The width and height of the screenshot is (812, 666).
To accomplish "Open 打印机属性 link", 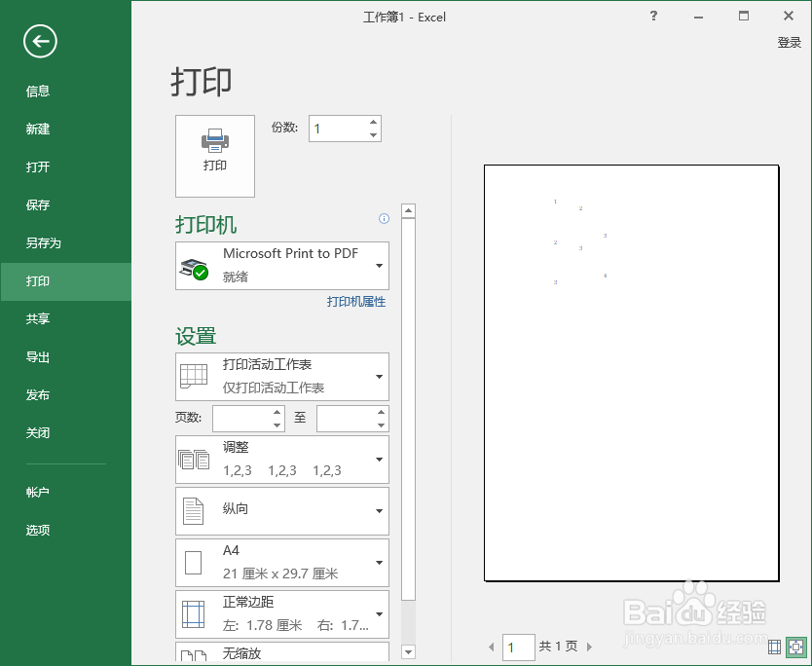I will pos(356,302).
